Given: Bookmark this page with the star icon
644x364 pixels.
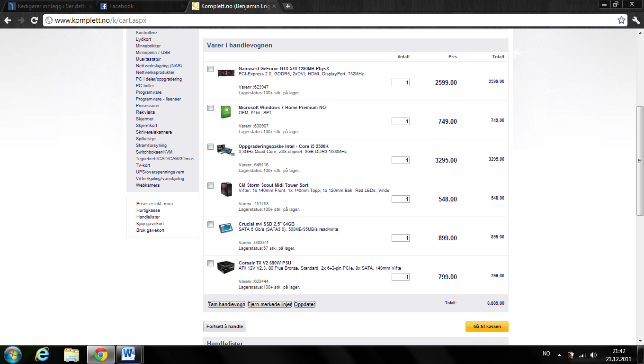Looking at the screenshot, I should 621,20.
